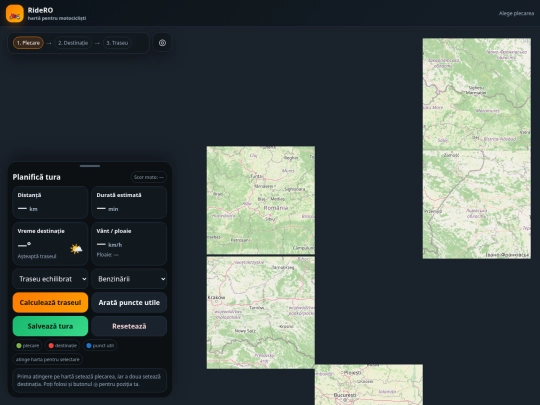Select the 1. Plecare step
Screen dimensions: 540x405
[28, 43]
